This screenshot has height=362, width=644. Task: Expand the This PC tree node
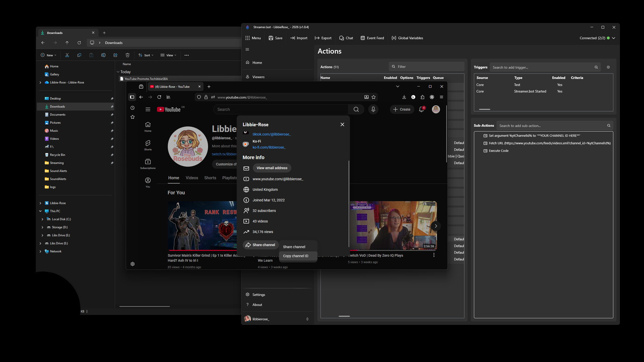coord(40,211)
